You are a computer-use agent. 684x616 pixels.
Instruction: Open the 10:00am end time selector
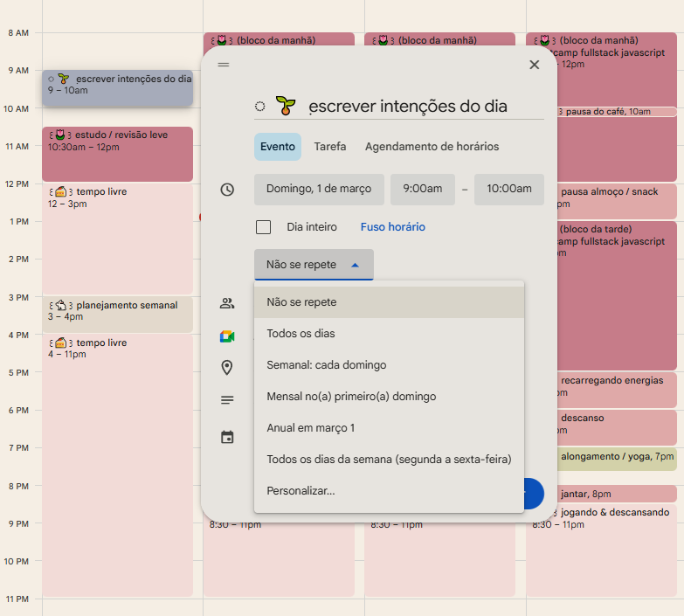509,189
